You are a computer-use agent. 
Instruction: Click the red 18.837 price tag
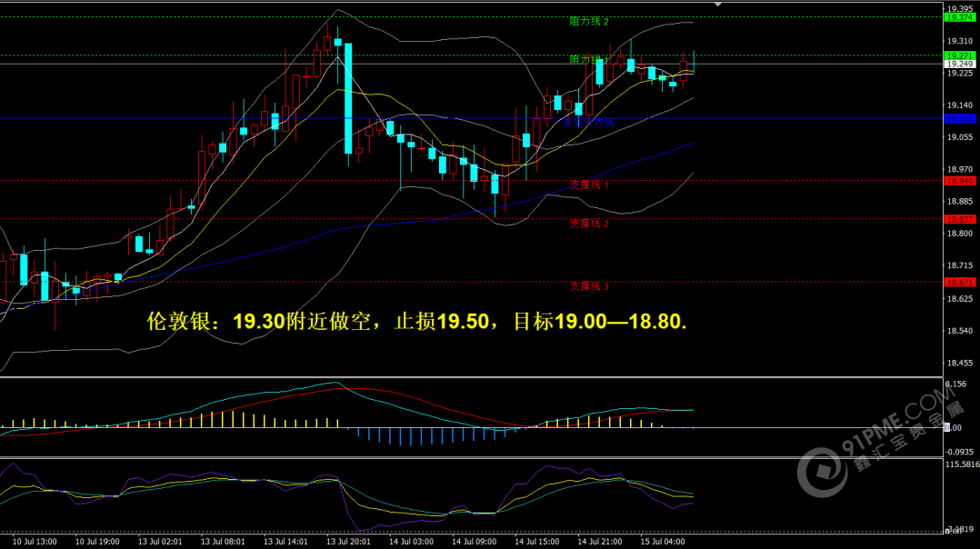click(x=960, y=219)
